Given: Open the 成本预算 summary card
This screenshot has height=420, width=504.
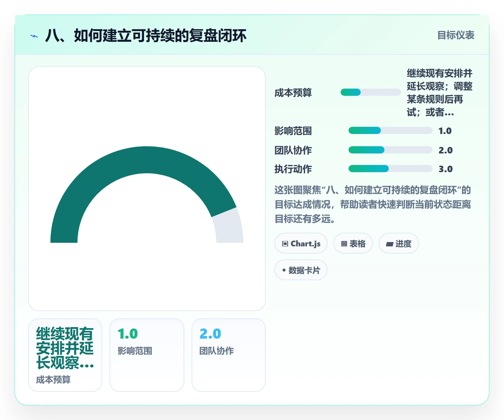Looking at the screenshot, I should 65,355.
